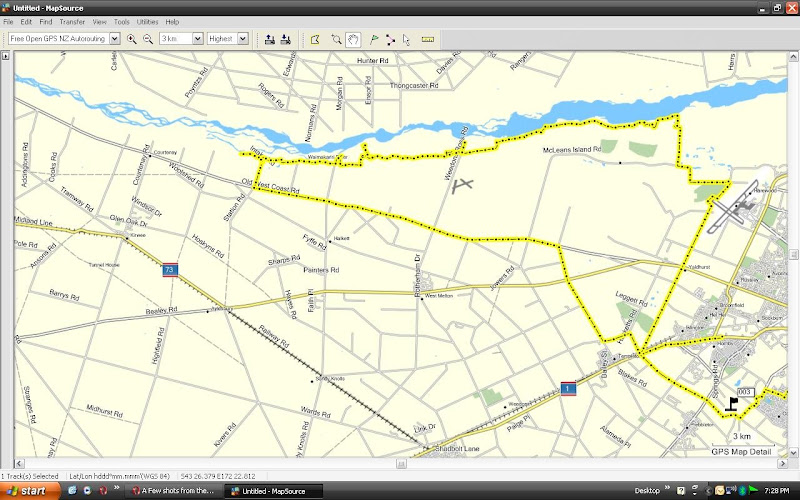Click the 'Old West Coast Rd' map label
Image resolution: width=800 pixels, height=500 pixels.
click(270, 186)
